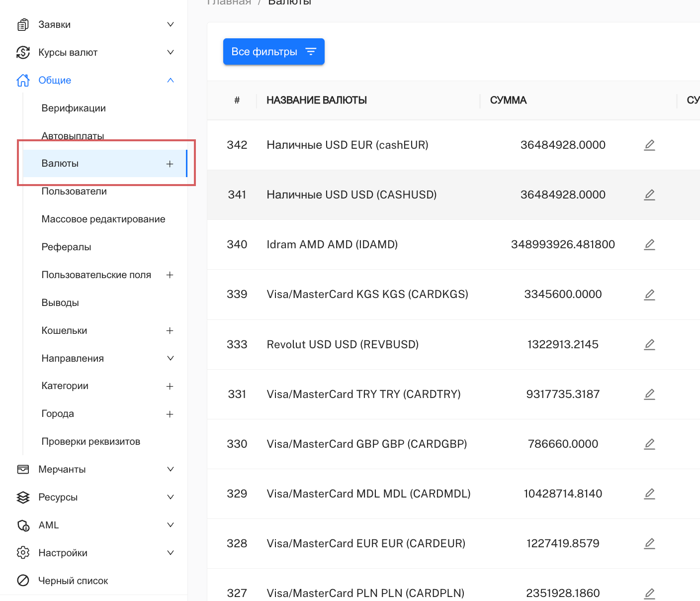Collapse the Общие section chevron

(x=170, y=80)
